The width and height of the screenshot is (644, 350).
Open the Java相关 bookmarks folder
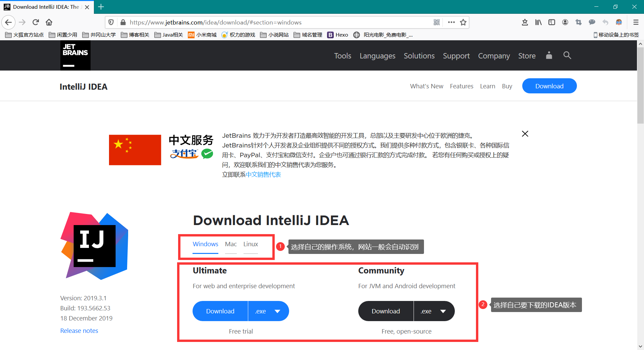[169, 35]
